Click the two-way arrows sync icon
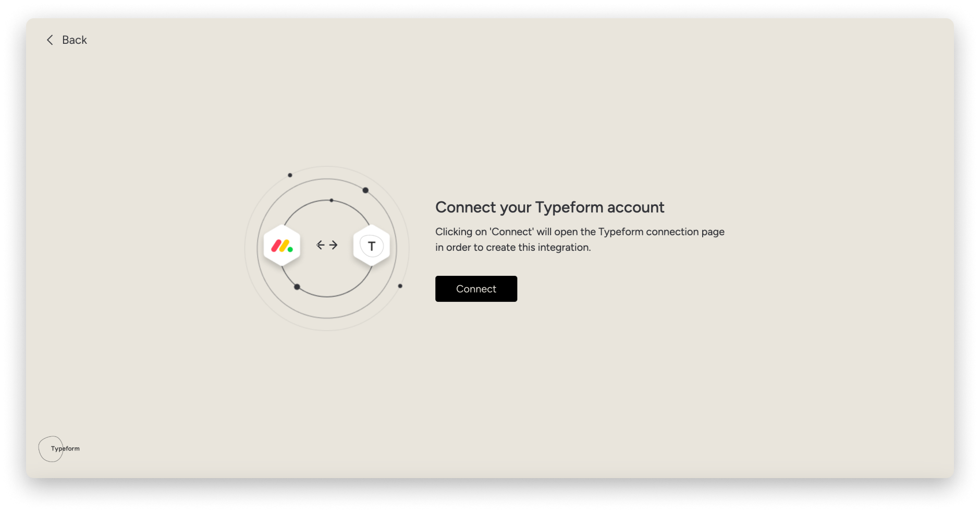980x512 pixels. pos(327,245)
